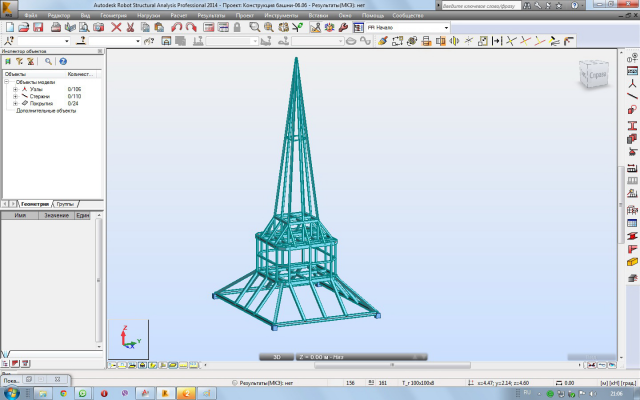Click the viewport horizontal scrollbar

393,365
